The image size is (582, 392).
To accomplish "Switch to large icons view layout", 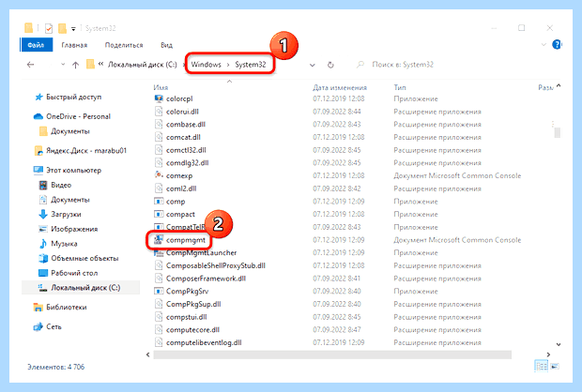I will [x=555, y=367].
